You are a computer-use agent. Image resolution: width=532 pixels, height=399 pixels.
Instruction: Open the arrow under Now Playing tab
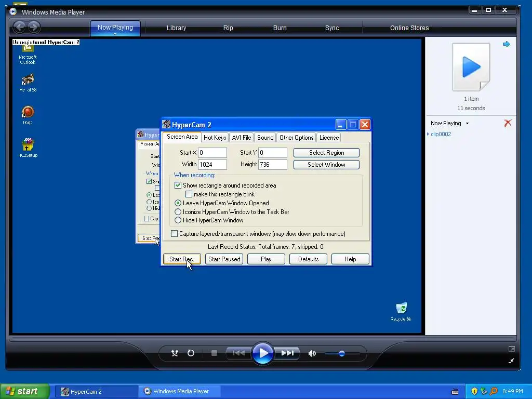115,34
